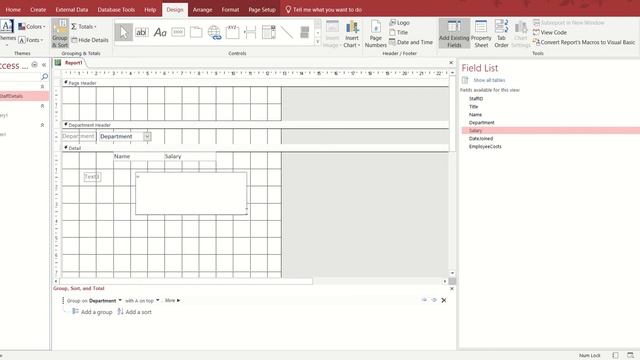The height and width of the screenshot is (360, 640).
Task: Select the Hyperlink control
Action: coord(214,32)
